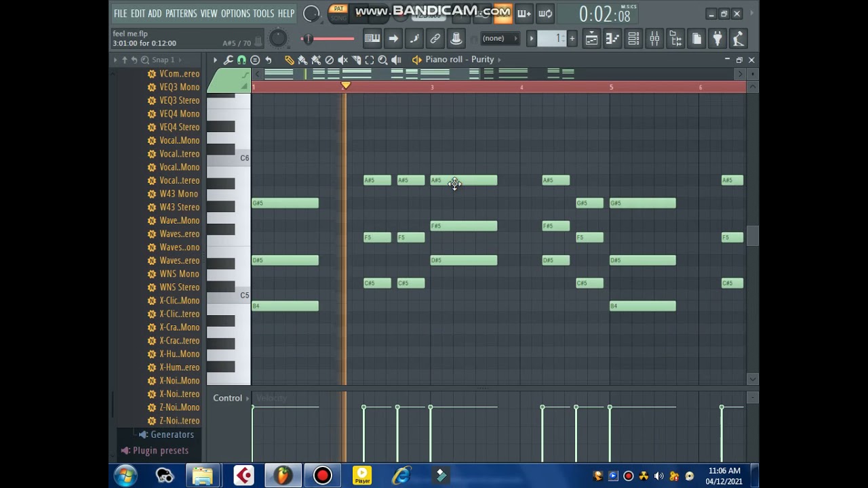Open the Mixer window icon
This screenshot has width=868, height=488.
click(x=654, y=39)
